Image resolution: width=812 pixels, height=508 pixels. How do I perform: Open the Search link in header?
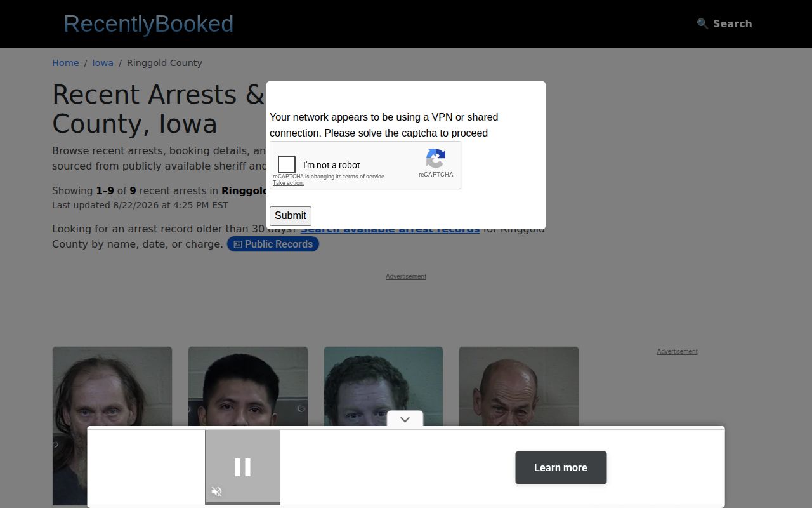[724, 23]
